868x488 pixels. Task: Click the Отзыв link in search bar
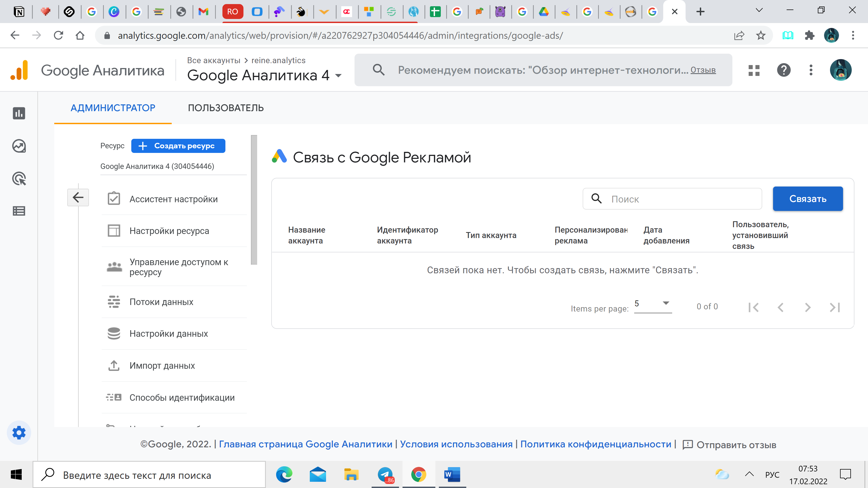coord(703,70)
